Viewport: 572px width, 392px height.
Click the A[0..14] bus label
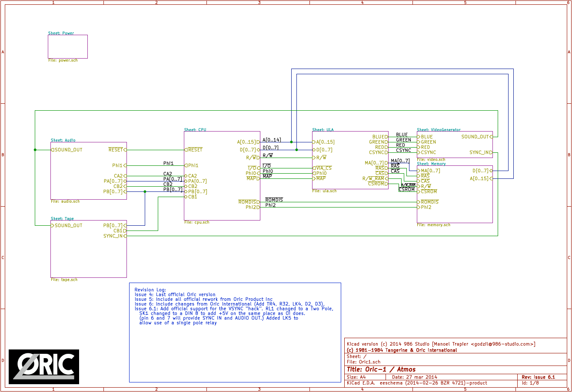click(x=272, y=139)
